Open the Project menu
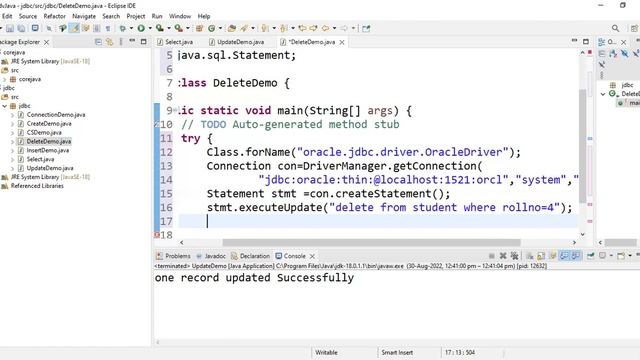The image size is (640, 360). point(136,16)
